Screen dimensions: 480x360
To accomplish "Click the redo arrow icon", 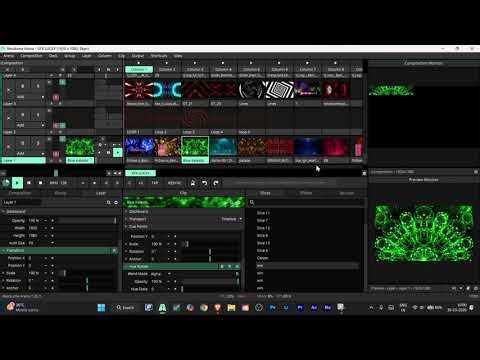I will [x=216, y=183].
